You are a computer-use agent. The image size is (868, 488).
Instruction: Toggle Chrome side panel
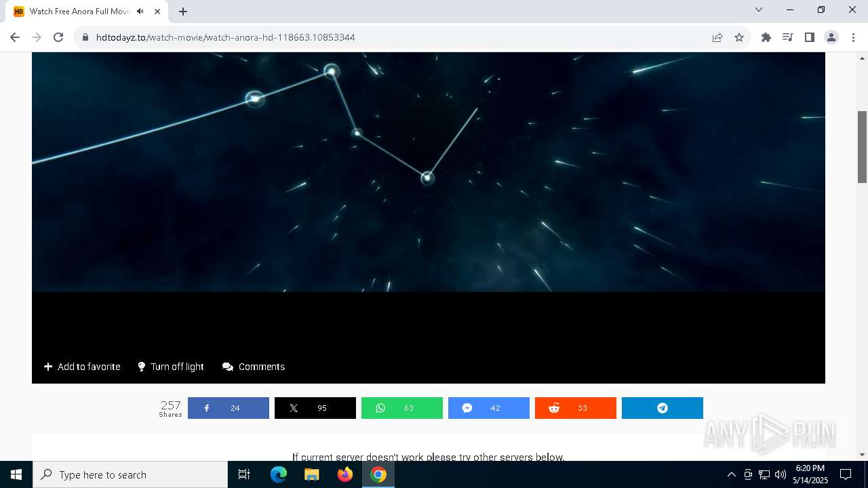[x=810, y=37]
